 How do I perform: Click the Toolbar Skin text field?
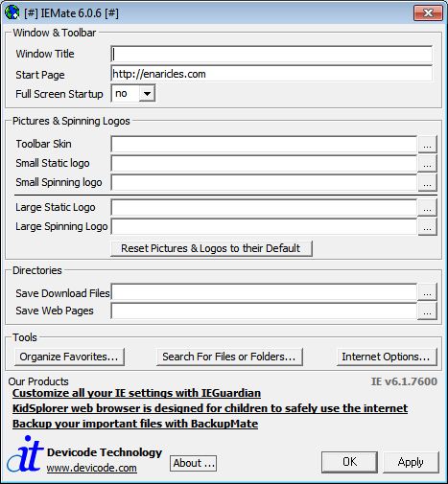[264, 144]
